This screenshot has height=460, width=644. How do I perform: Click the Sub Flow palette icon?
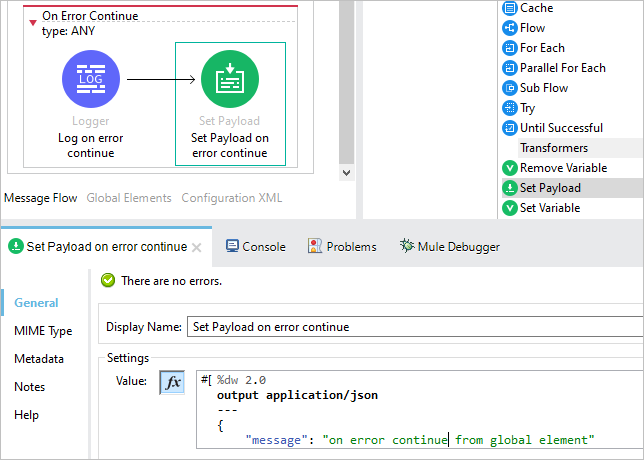510,88
